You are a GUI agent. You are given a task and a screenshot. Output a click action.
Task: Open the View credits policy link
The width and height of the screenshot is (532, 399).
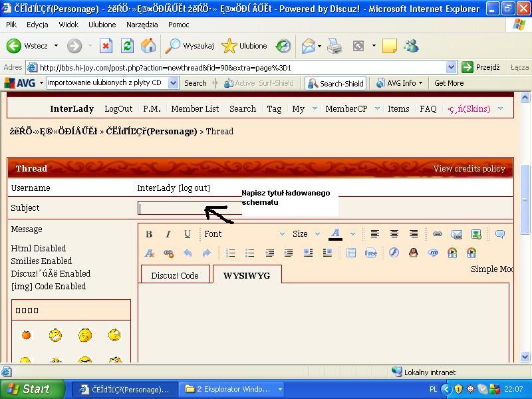point(469,168)
